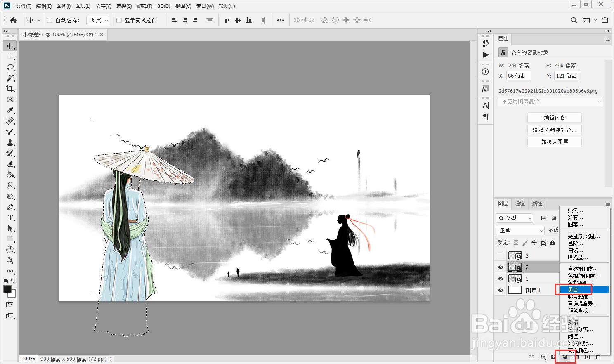Open the collapsed Character panel icon

click(x=485, y=105)
